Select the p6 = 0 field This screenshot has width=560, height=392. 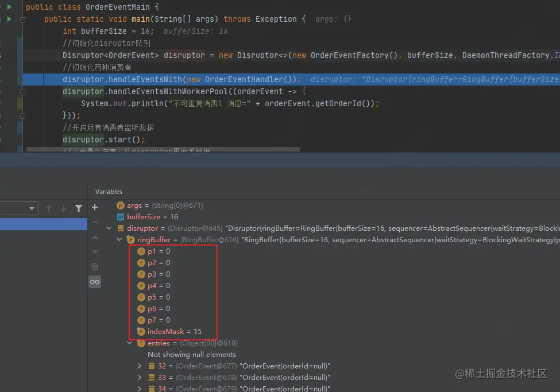click(159, 308)
